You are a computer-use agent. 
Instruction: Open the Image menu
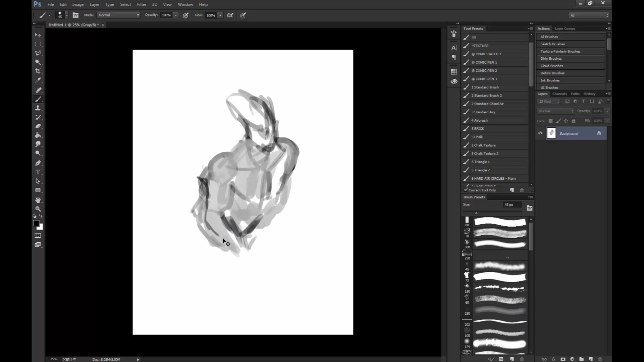[x=78, y=4]
